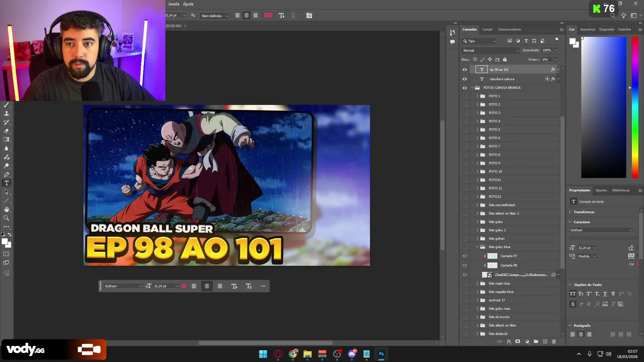The width and height of the screenshot is (644, 362).
Task: Switch to the Demarcadores tab
Action: (510, 29)
